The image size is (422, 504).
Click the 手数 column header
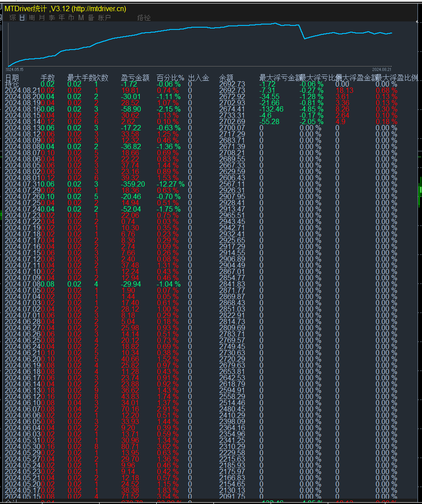(x=48, y=78)
